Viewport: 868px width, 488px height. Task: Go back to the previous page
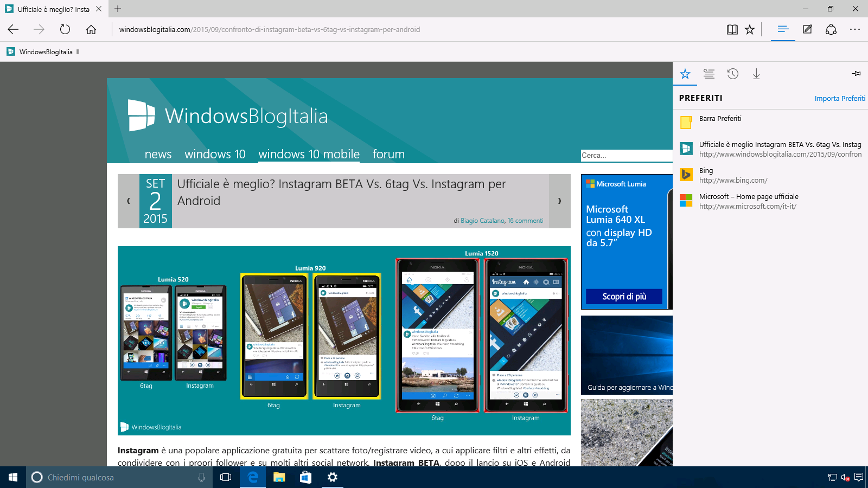[13, 29]
